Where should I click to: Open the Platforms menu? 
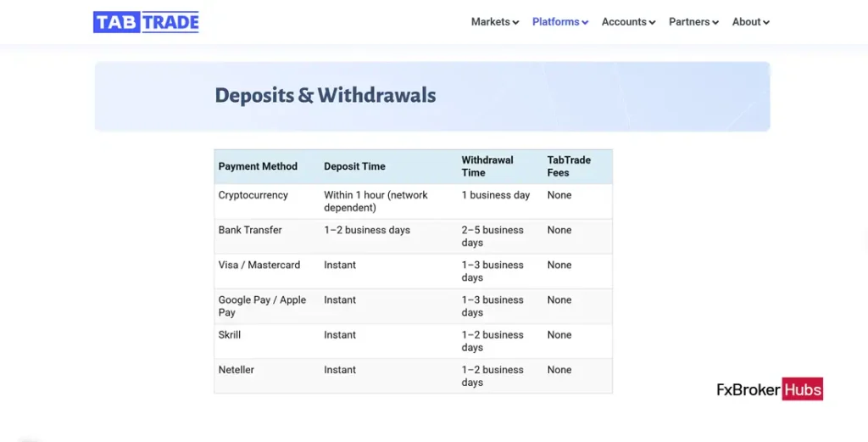560,22
